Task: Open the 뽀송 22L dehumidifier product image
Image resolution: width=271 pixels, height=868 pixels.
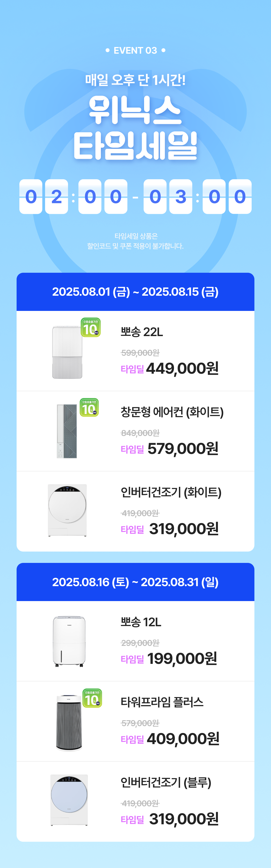Action: tap(67, 352)
